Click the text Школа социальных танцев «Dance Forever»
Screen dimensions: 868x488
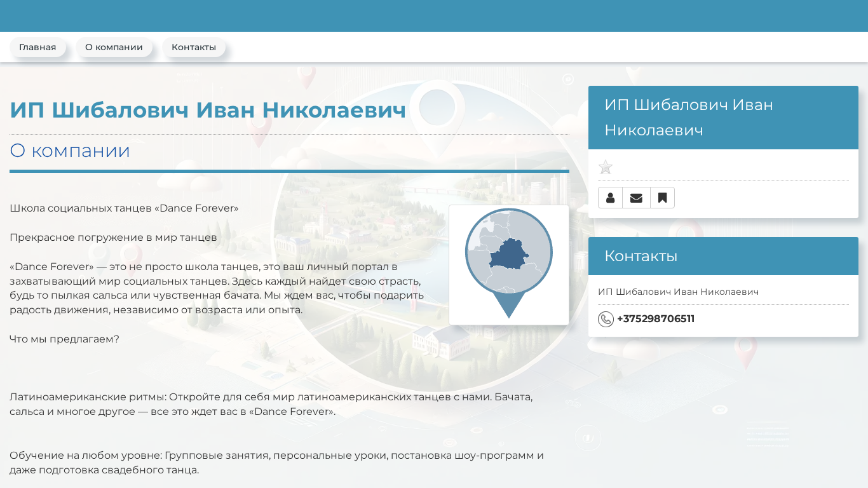(124, 208)
